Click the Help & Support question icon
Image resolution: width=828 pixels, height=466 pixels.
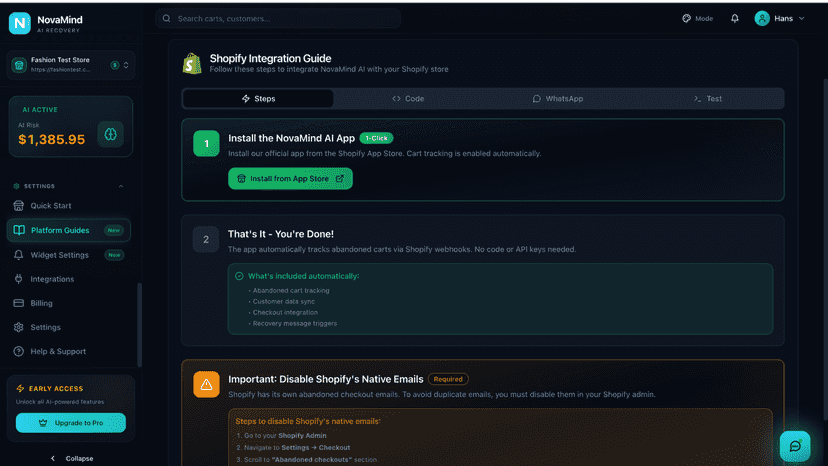click(x=18, y=351)
